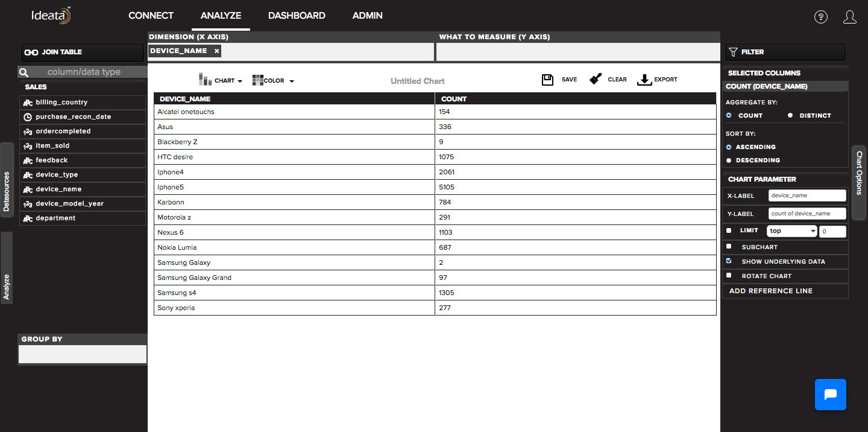This screenshot has height=432, width=868.
Task: Enable the LIMIT checkbox
Action: pos(729,230)
